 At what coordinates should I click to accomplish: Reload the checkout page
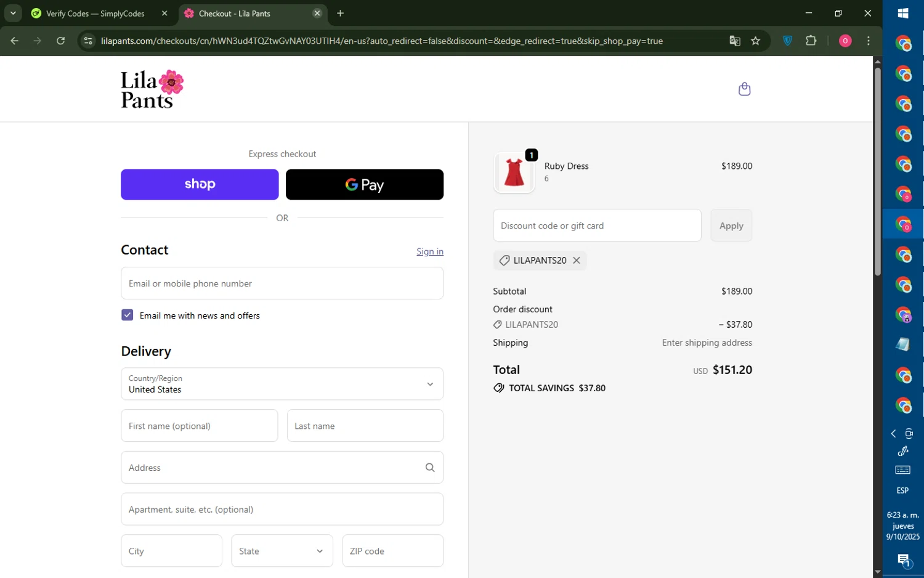pyautogui.click(x=60, y=41)
